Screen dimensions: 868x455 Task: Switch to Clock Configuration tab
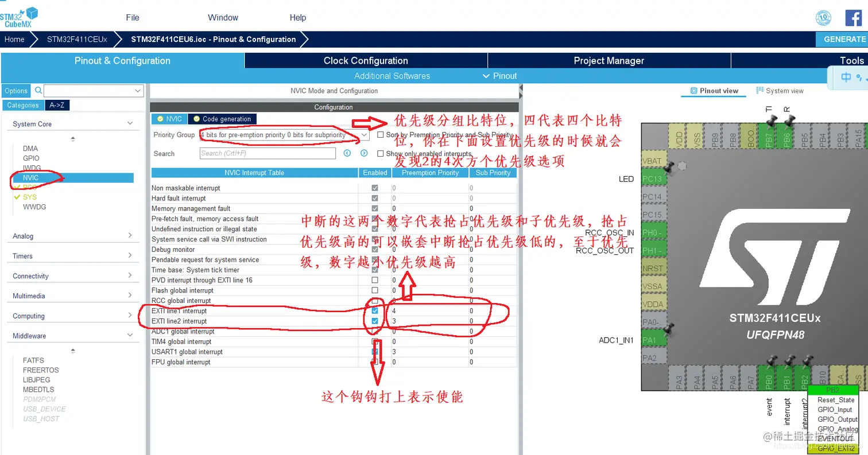tap(366, 61)
